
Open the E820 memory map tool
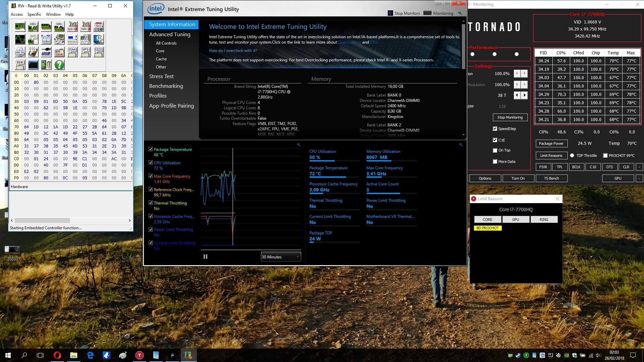coord(98,52)
